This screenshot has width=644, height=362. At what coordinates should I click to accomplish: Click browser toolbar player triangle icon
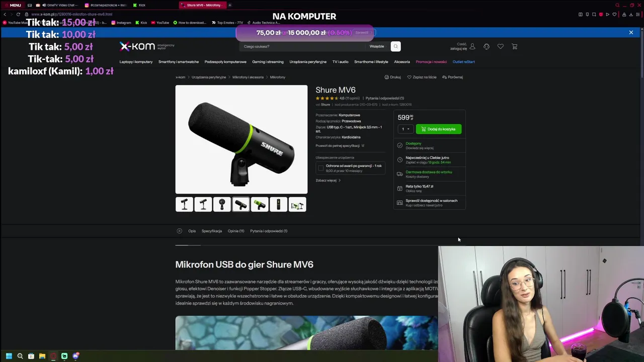[607, 14]
